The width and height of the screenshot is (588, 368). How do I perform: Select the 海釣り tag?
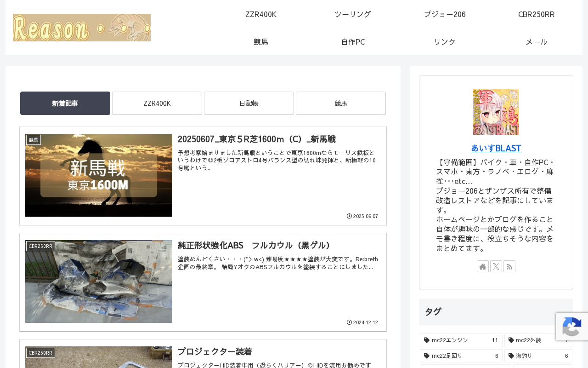(538, 356)
